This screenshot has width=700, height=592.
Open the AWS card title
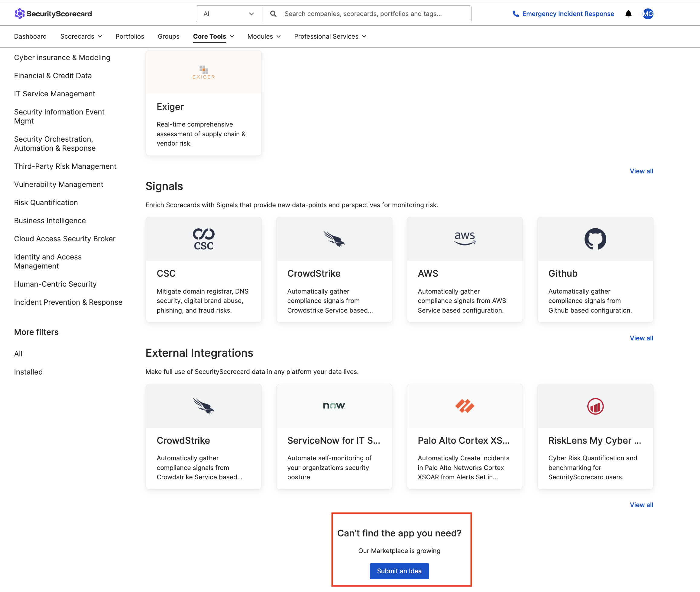428,274
